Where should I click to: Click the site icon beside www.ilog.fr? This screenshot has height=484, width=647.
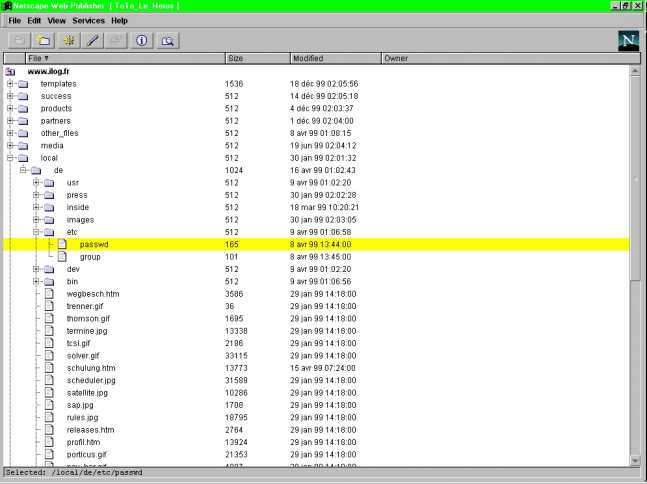pos(10,72)
